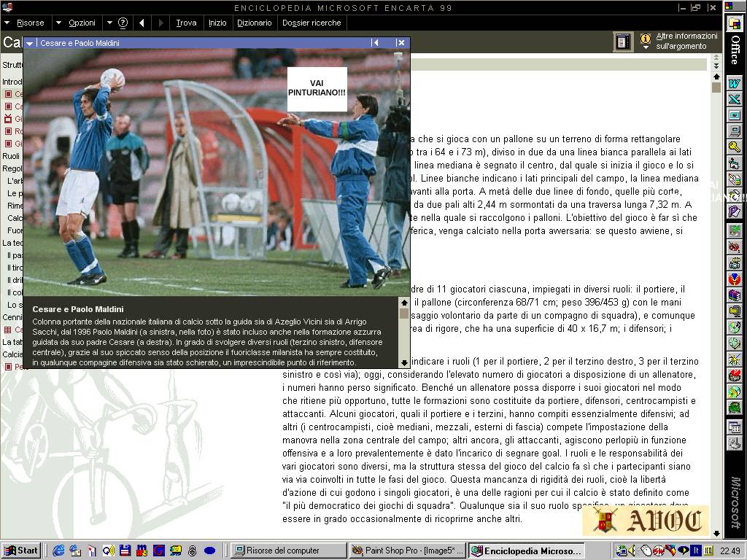Click the AVOC logo banner
This screenshot has height=560, width=747.
point(646,521)
